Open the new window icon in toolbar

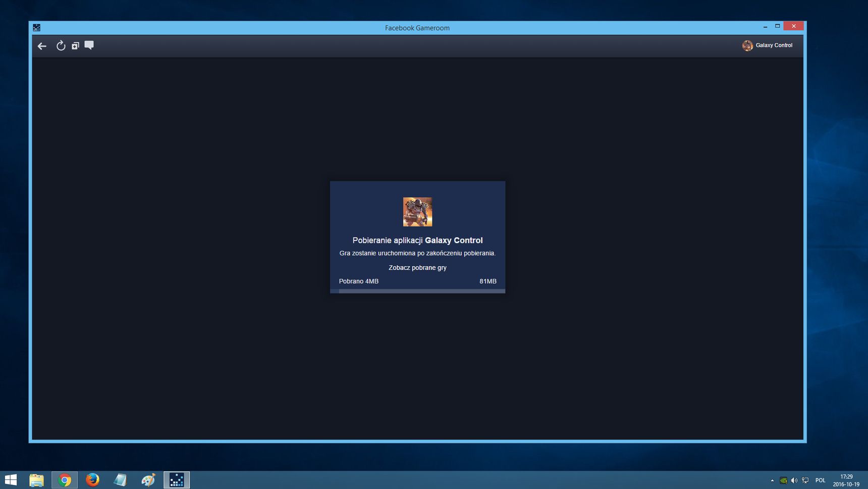pos(75,46)
